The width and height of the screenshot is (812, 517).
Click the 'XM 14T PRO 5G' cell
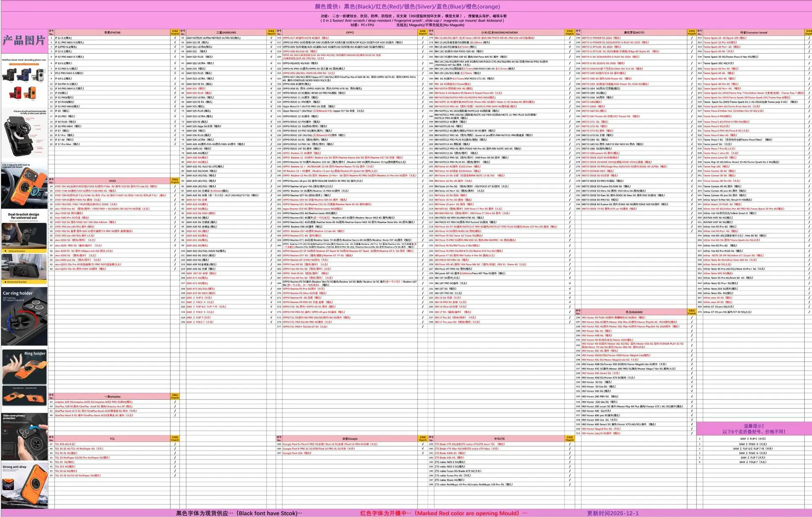499,283
